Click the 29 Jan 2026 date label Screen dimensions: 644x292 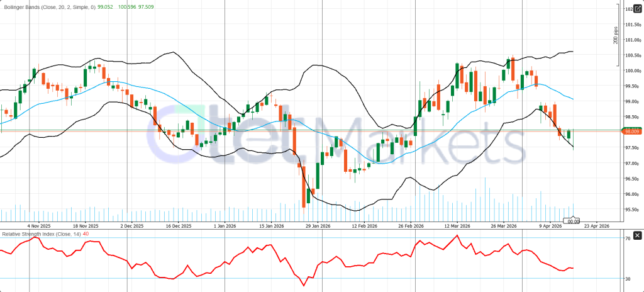[317, 225]
